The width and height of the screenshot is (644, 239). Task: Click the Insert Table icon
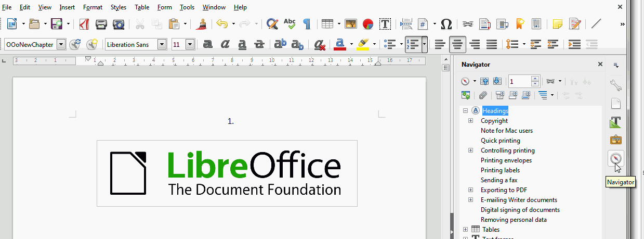tap(327, 24)
